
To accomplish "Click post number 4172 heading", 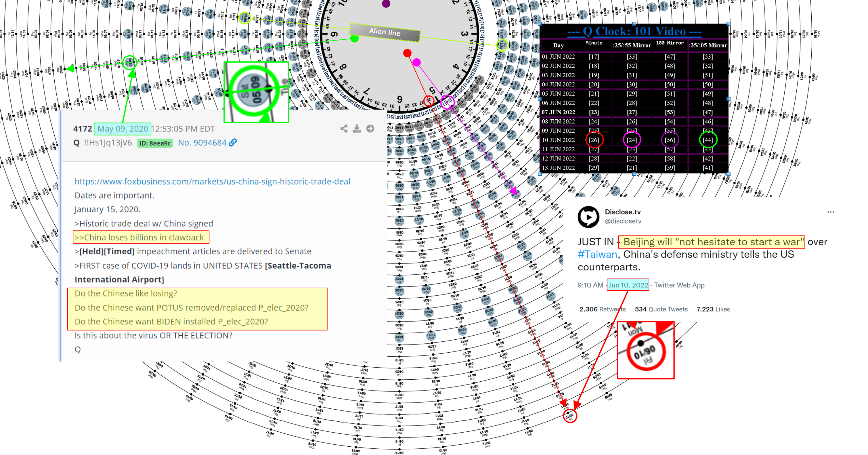I will coord(82,129).
